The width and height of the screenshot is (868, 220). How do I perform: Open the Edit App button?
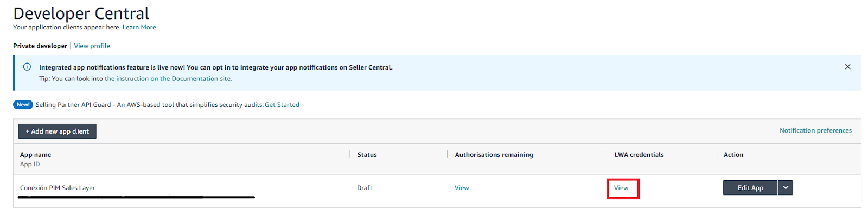point(750,188)
